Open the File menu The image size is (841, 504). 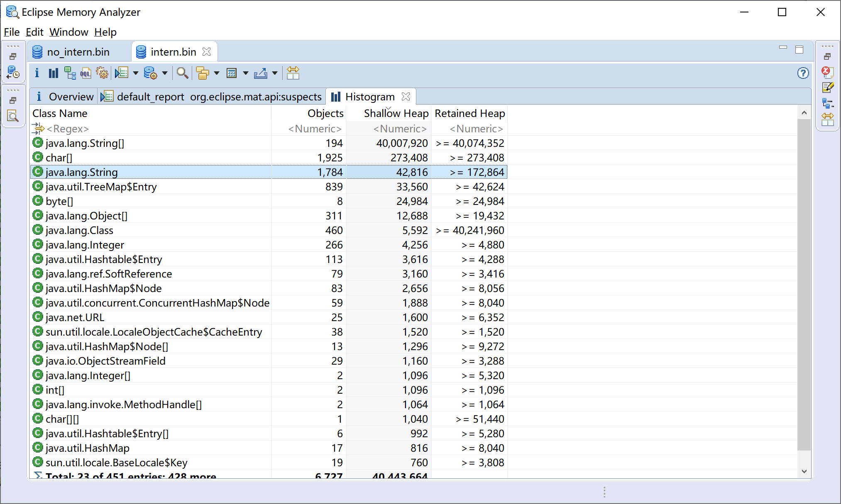click(12, 32)
